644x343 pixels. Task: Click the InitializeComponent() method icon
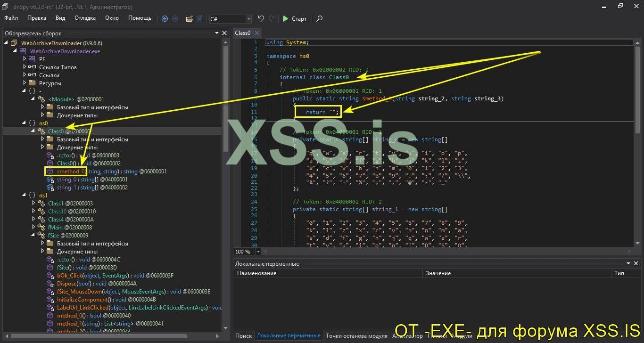coord(50,300)
